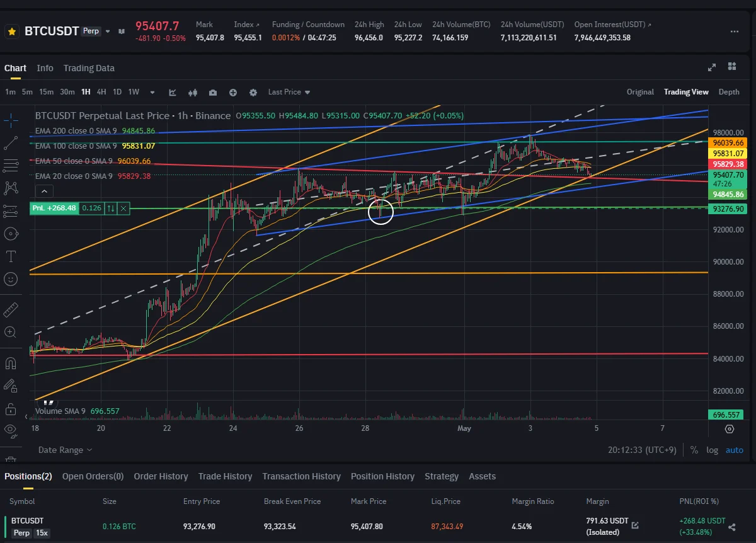Switch to the Info tab
The height and width of the screenshot is (543, 756).
click(45, 68)
